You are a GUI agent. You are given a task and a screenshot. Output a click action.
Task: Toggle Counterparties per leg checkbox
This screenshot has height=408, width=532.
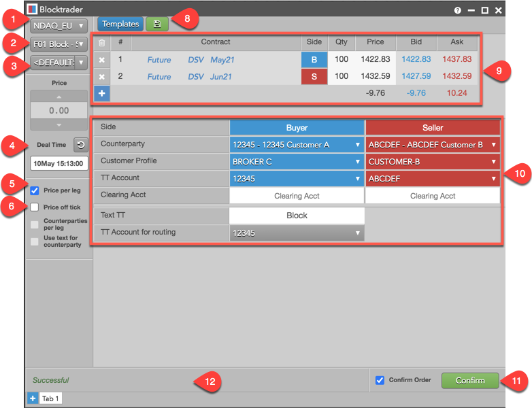[35, 224]
